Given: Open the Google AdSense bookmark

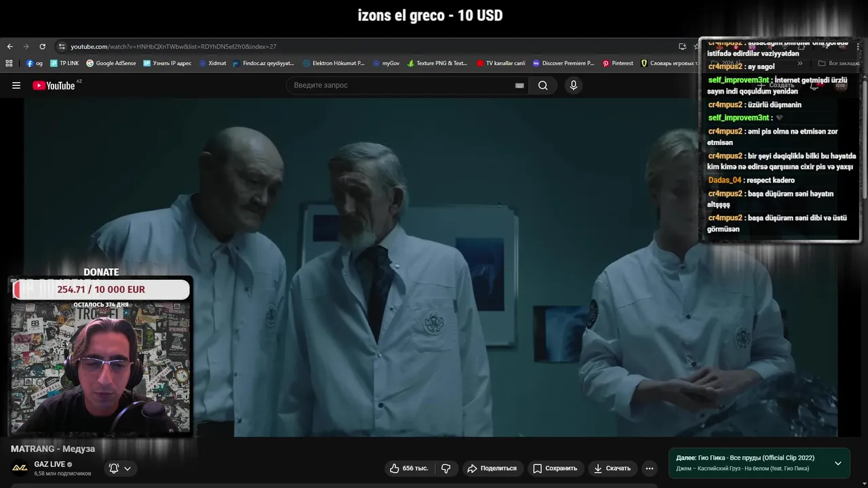Looking at the screenshot, I should (x=111, y=63).
